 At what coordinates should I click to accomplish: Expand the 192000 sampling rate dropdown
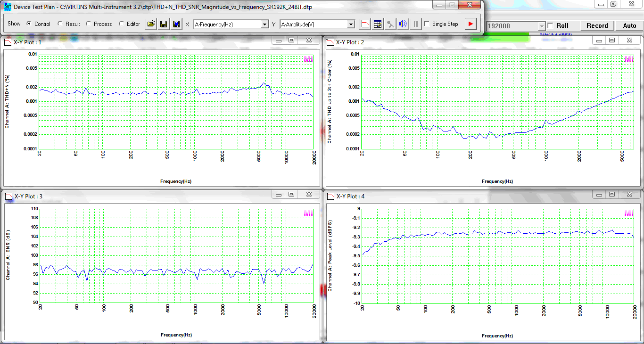(x=542, y=26)
